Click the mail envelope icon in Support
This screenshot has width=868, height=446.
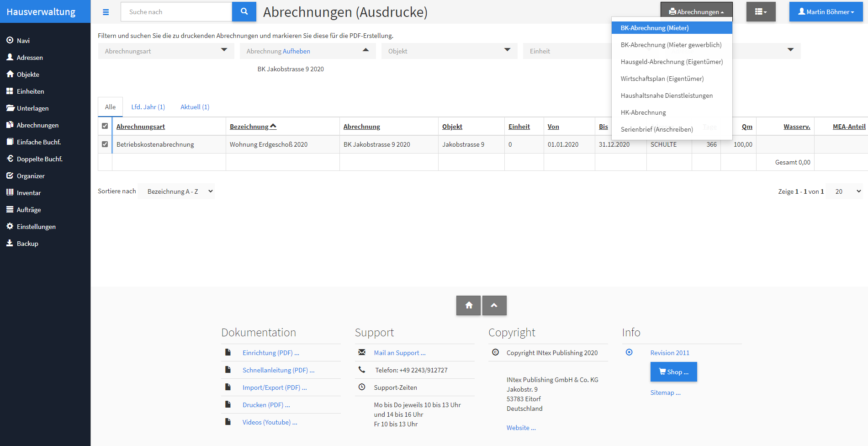pyautogui.click(x=362, y=352)
